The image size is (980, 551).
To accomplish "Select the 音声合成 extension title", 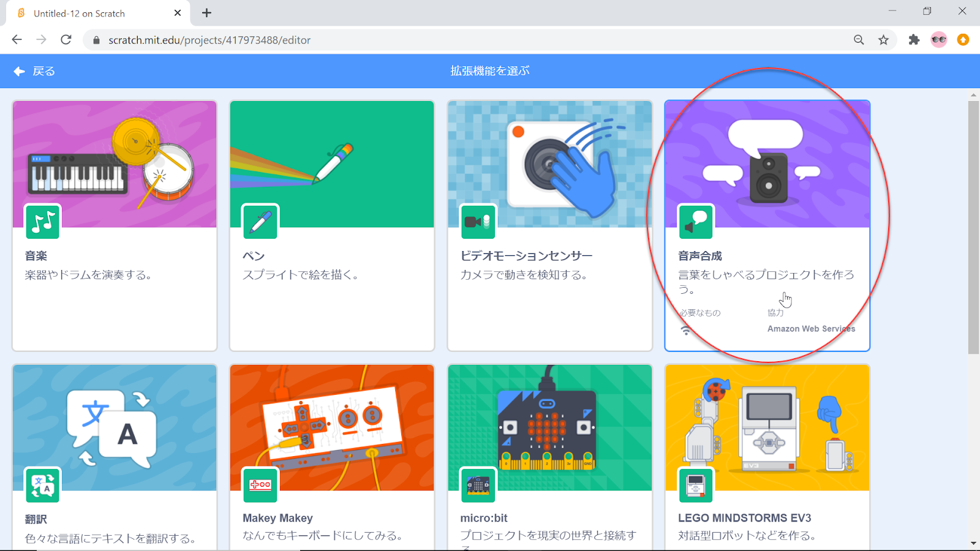I will tap(700, 256).
